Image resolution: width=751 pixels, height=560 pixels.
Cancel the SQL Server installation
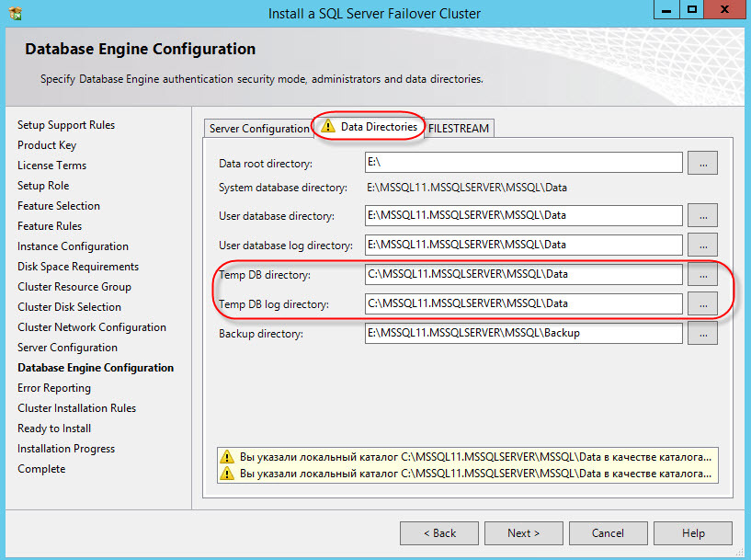point(608,532)
